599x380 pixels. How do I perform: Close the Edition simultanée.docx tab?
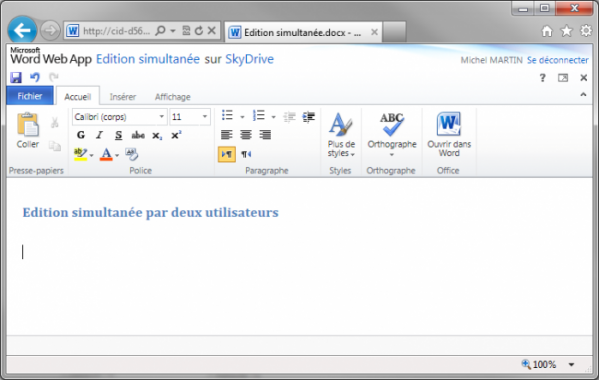point(374,32)
